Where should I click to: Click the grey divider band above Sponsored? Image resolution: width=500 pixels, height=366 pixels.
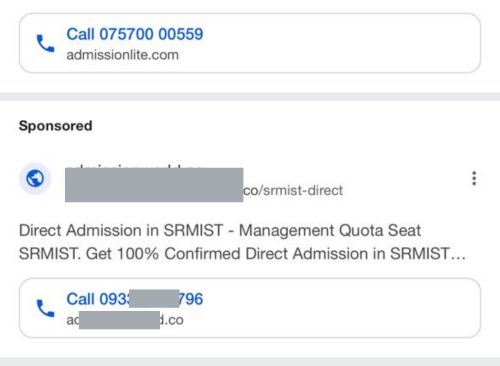(250, 97)
